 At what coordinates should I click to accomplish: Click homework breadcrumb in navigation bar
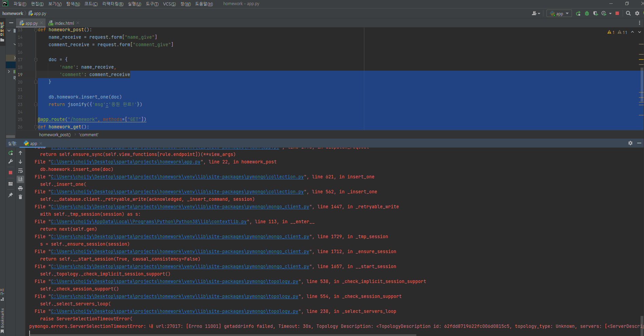coord(13,14)
